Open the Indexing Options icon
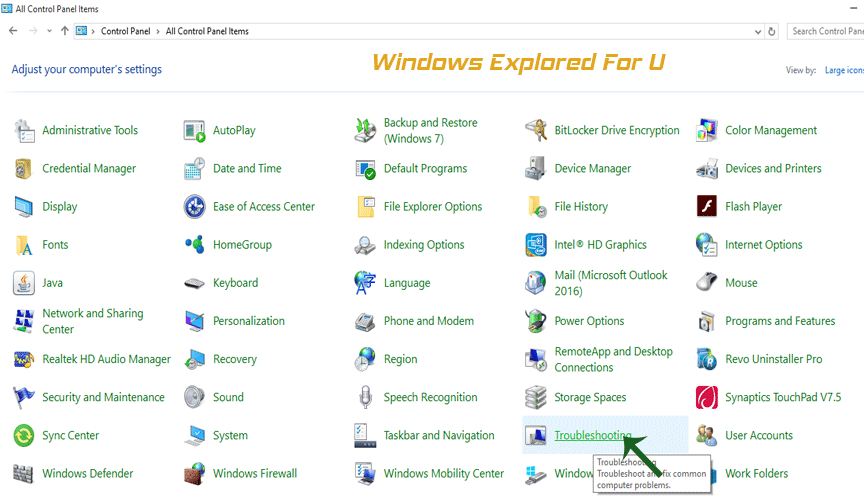Screen dimensions: 864x504 pos(365,245)
